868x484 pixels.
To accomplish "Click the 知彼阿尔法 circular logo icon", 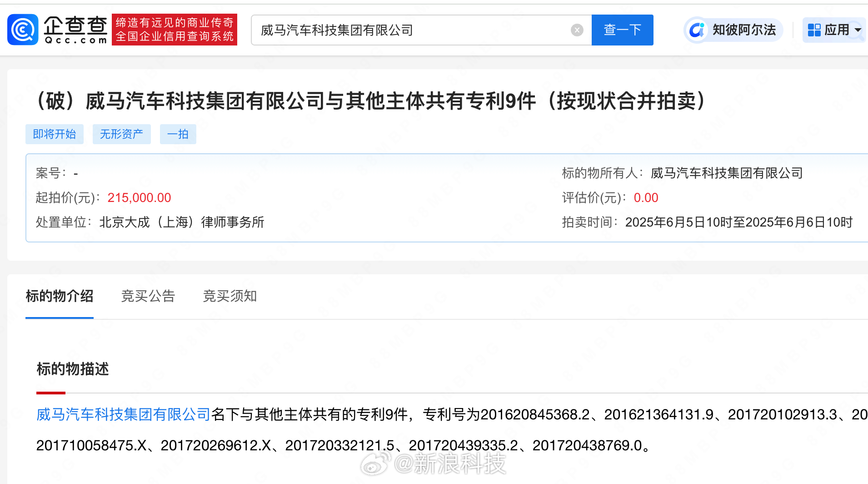I will point(697,30).
